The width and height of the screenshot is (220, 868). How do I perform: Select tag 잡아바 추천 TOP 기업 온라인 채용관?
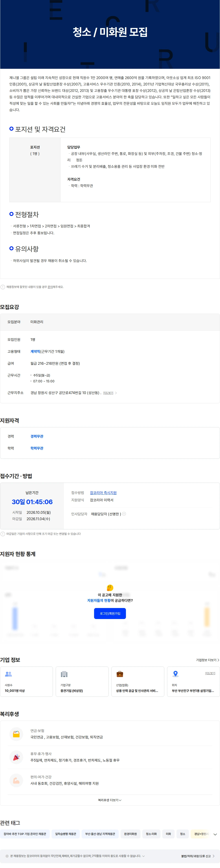tap(25, 834)
